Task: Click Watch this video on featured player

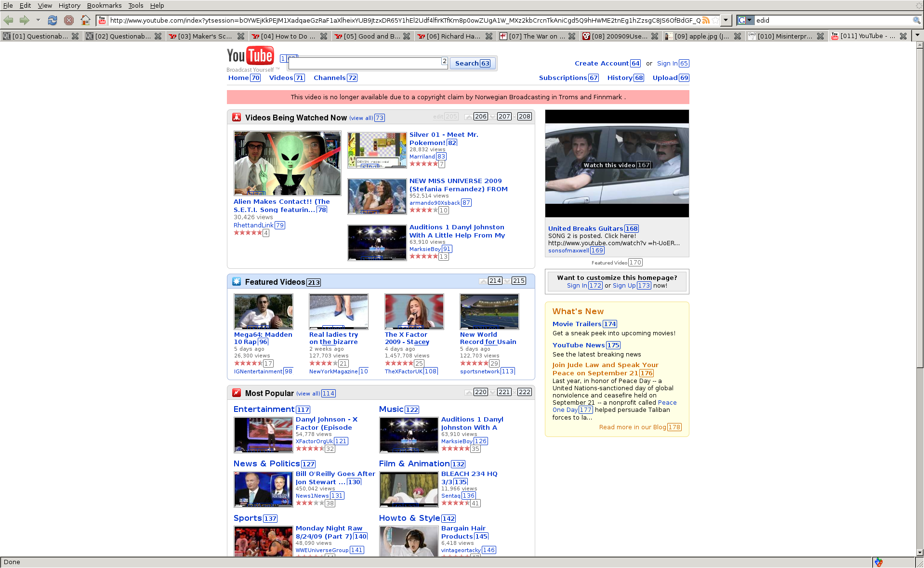Action: click(609, 165)
